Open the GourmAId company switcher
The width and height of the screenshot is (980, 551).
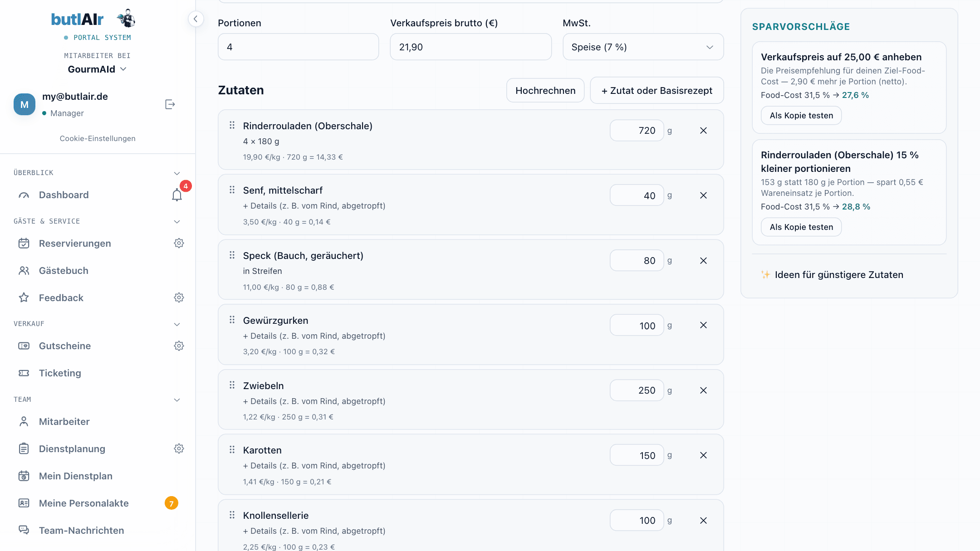click(97, 69)
